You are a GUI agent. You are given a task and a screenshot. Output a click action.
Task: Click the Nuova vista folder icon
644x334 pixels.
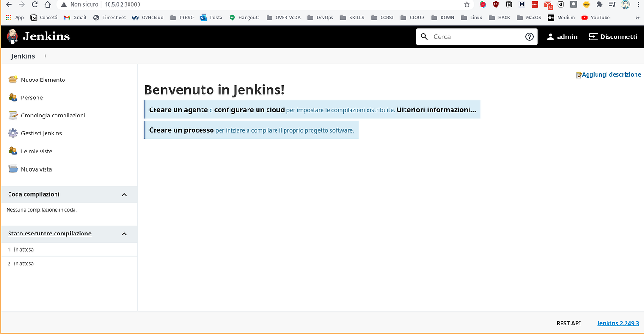[13, 169]
